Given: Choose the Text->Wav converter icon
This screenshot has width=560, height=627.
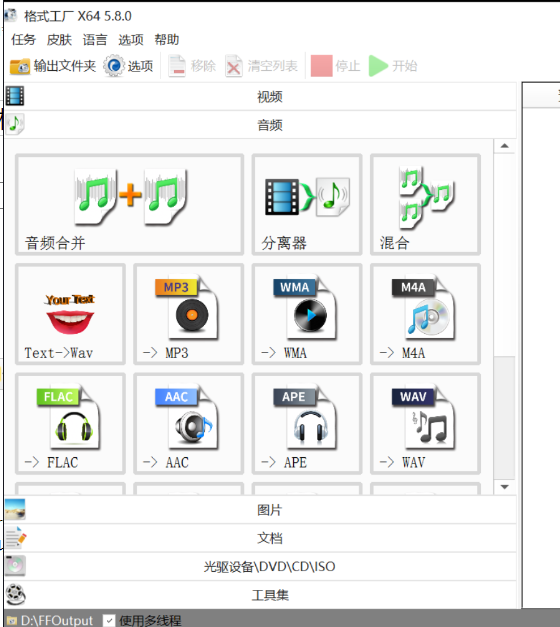Looking at the screenshot, I should point(70,314).
